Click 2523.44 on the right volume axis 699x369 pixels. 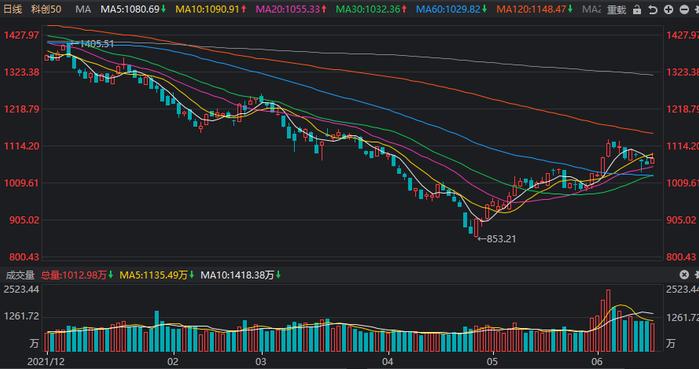[x=682, y=290]
